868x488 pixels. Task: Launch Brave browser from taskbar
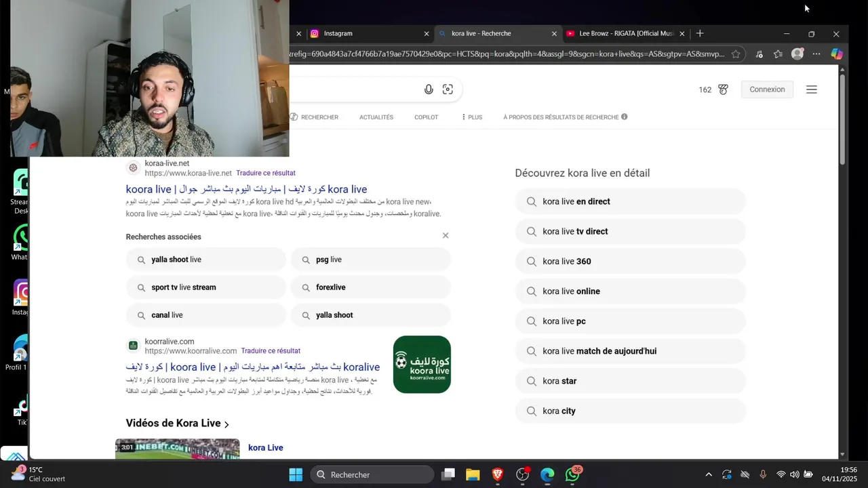point(498,474)
